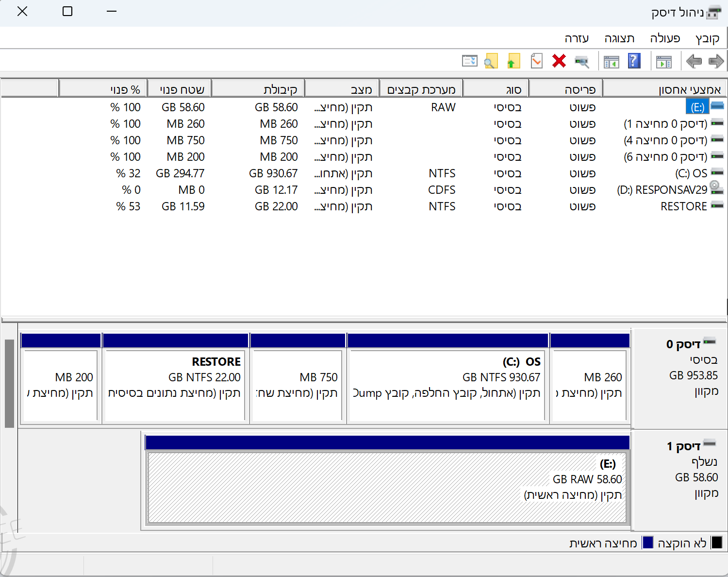The image size is (728, 577).
Task: Click the GB 12.17 capacity cell
Action: point(276,190)
